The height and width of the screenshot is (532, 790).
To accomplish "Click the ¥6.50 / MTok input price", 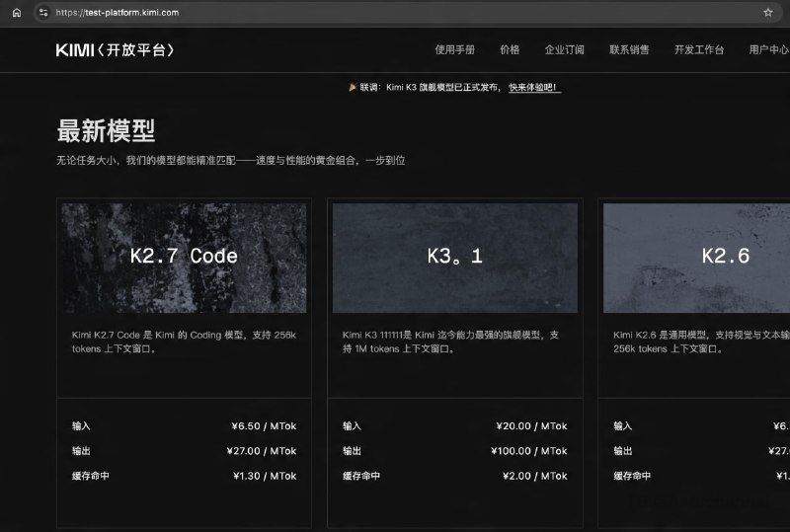I will coord(264,426).
